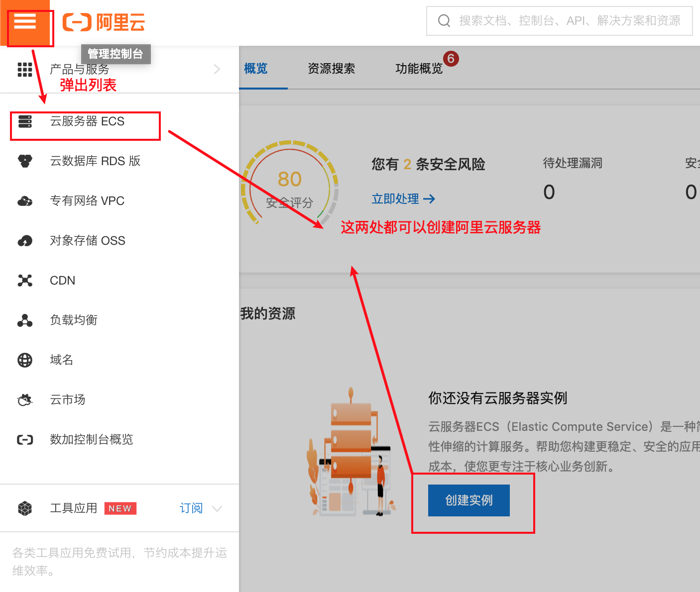Click the arrow icon beside 立即处理
700x592 pixels.
[x=429, y=199]
